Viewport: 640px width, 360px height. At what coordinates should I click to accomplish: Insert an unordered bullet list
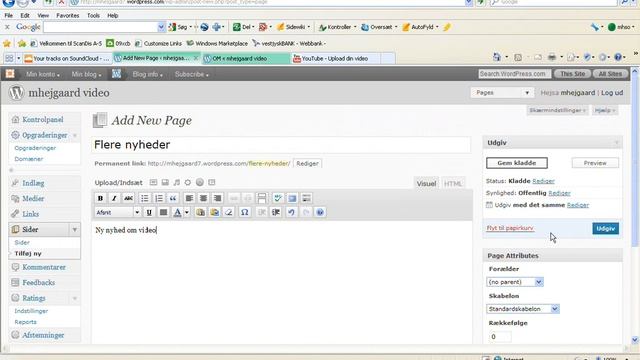(x=145, y=198)
